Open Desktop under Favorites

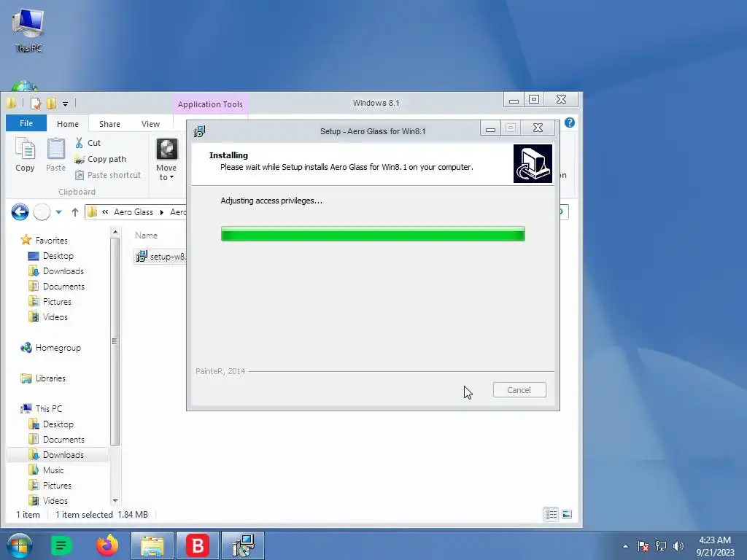51,256
